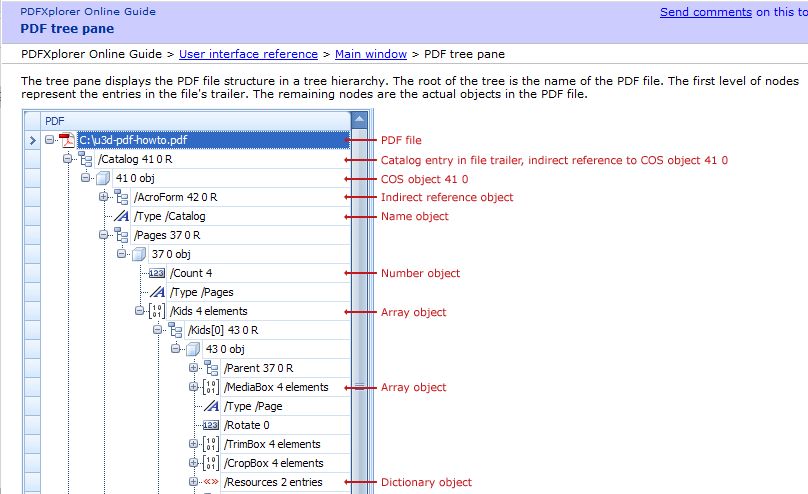Image resolution: width=808 pixels, height=494 pixels.
Task: Select the /Pages 37 0 R row text
Action: point(167,235)
